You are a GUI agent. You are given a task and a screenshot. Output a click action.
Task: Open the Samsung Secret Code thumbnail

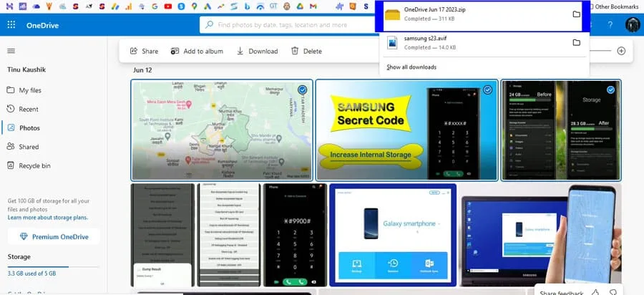click(x=406, y=130)
